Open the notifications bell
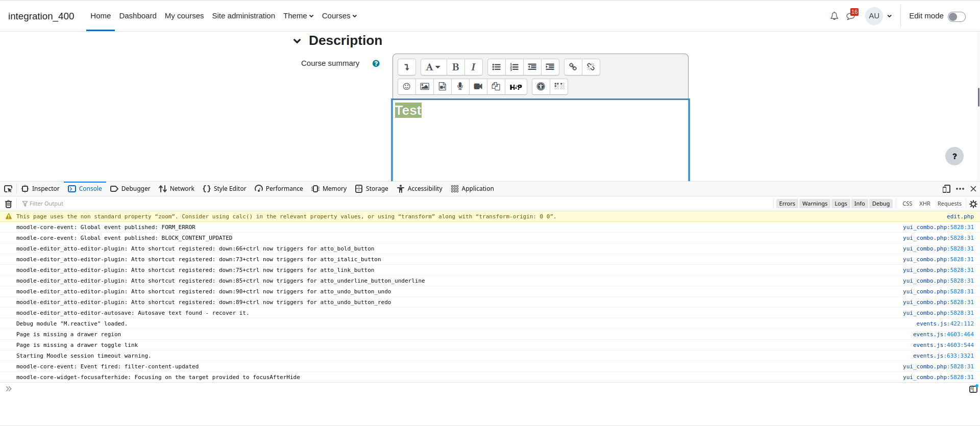This screenshot has height=426, width=980. coord(834,16)
